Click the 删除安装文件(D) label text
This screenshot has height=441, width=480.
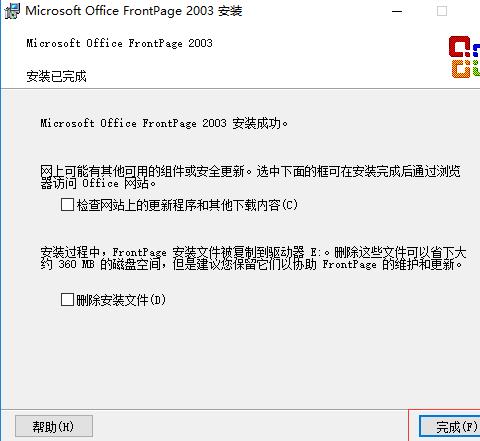(121, 300)
